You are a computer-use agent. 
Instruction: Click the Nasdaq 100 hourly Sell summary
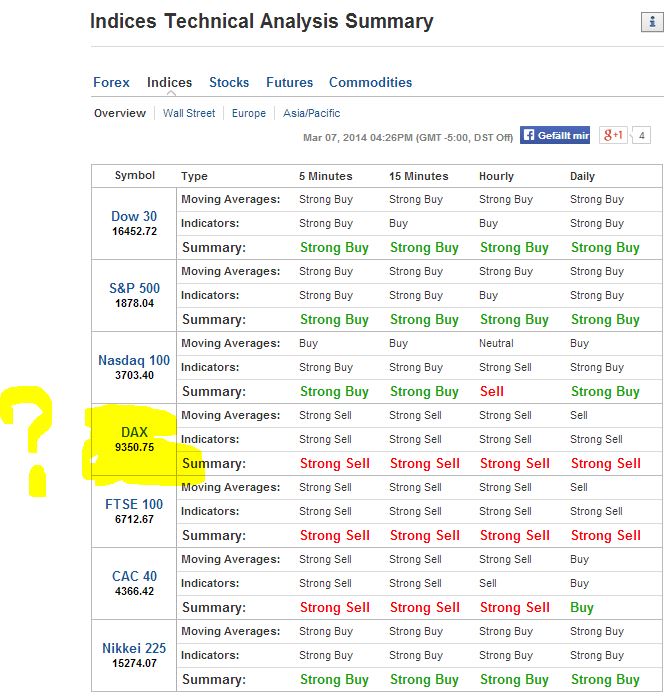(491, 391)
